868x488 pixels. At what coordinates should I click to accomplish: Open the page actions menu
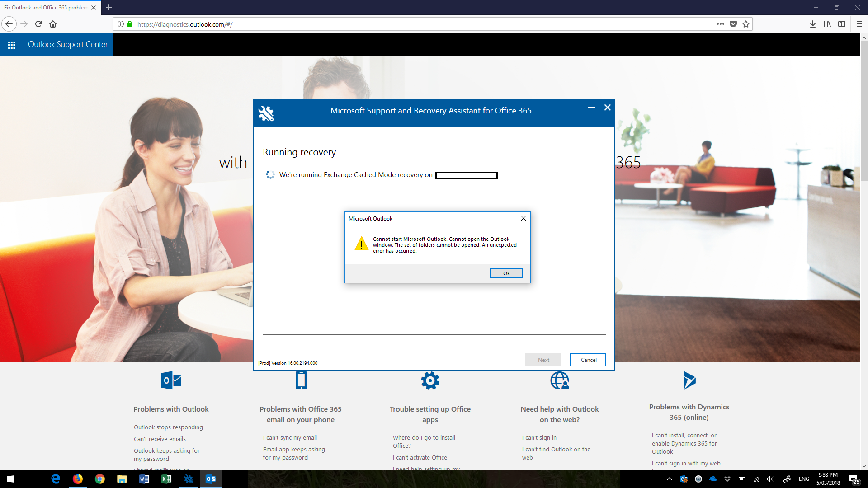click(721, 24)
